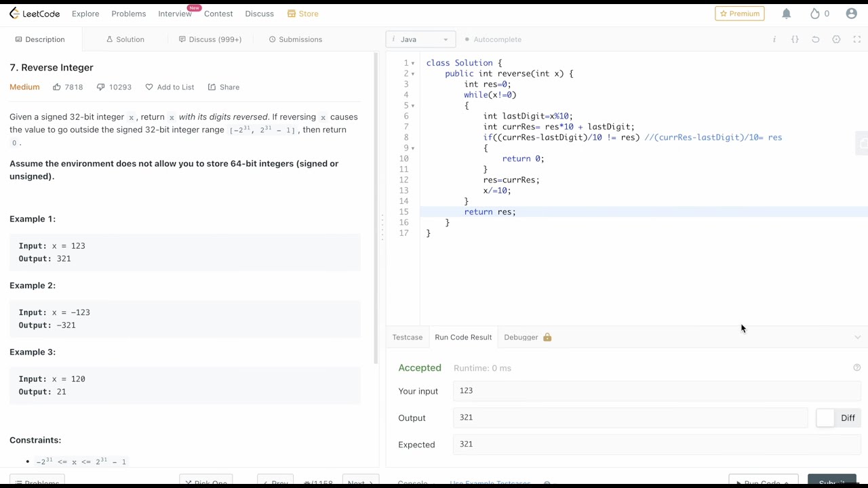
Task: Open editor settings gear icon
Action: tap(836, 39)
